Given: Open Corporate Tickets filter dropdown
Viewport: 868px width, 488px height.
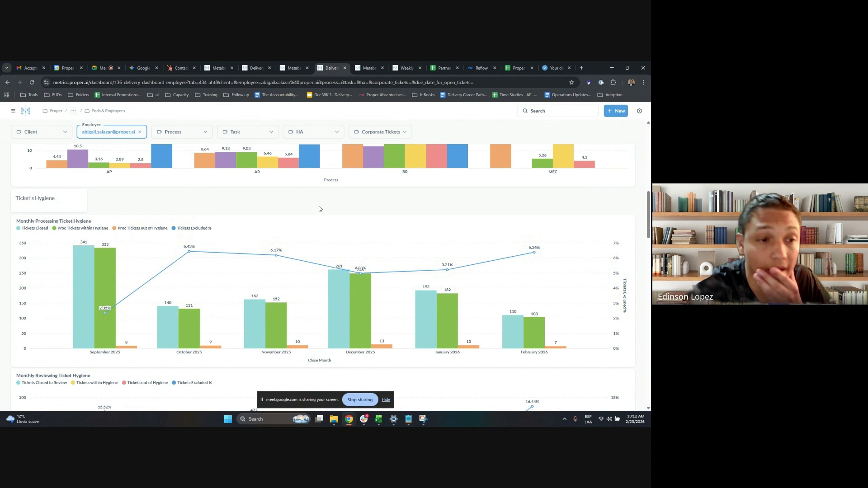Looking at the screenshot, I should pyautogui.click(x=380, y=132).
